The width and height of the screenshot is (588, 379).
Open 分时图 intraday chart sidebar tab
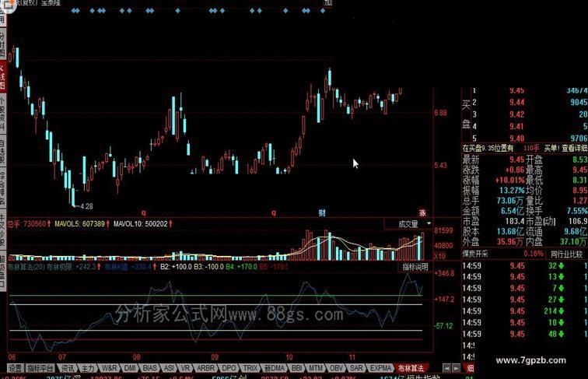pos(2,44)
